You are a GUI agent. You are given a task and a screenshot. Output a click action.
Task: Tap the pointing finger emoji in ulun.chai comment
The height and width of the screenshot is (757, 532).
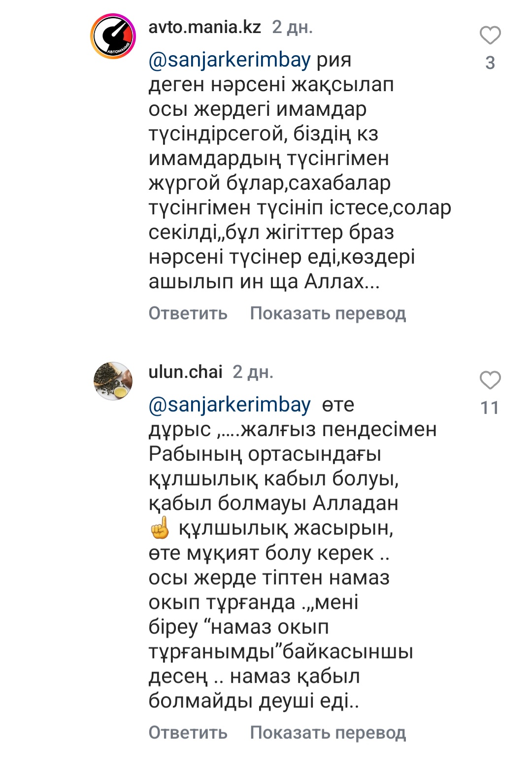point(160,528)
